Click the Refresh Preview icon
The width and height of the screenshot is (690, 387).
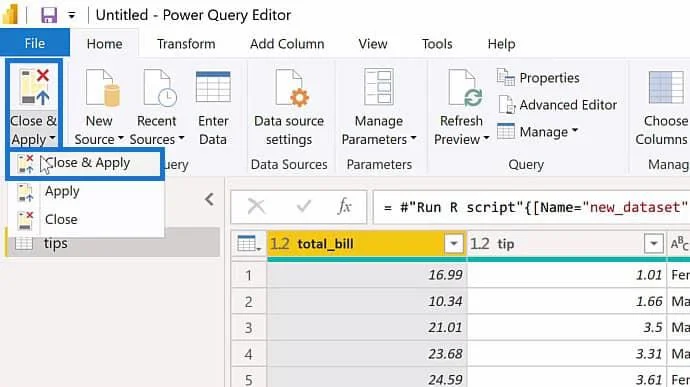[x=465, y=88]
